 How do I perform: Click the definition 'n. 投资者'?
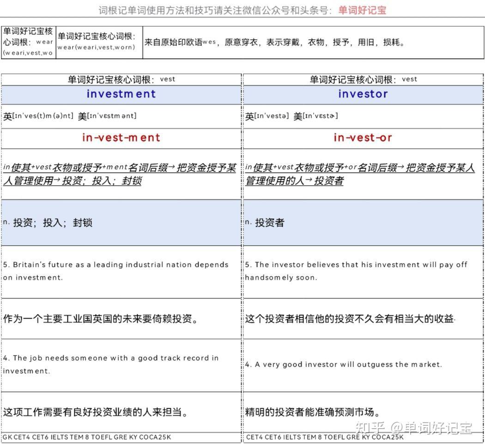click(x=265, y=223)
